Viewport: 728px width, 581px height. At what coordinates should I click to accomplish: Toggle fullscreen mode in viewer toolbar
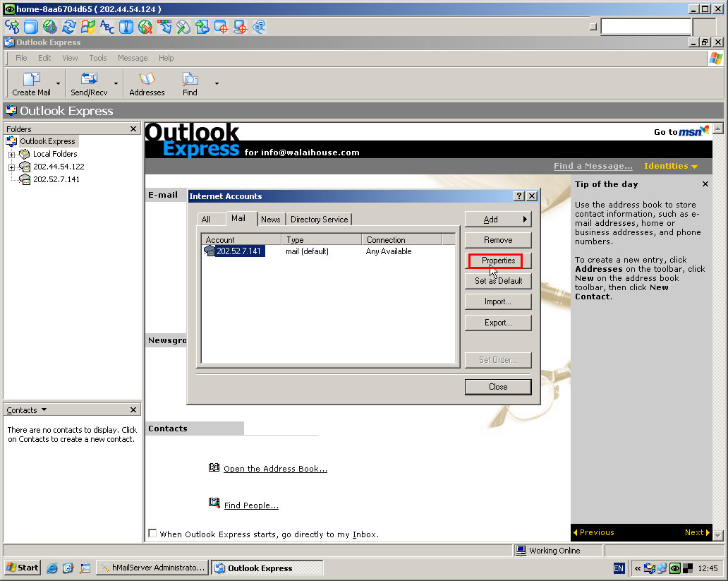(31, 27)
